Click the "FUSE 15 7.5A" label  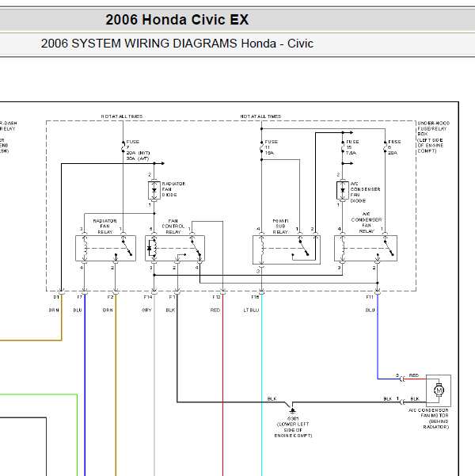click(x=352, y=147)
